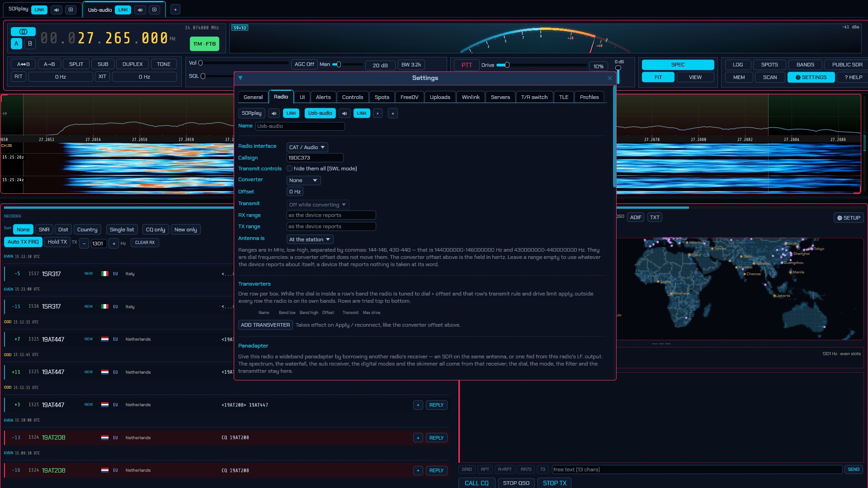
Task: Open map SETUP gear button
Action: click(849, 218)
